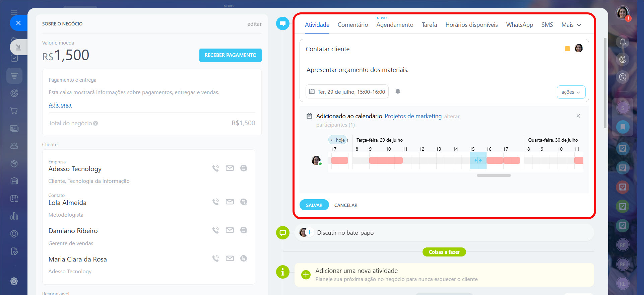
Task: Close the calendar added section
Action: coord(578,116)
